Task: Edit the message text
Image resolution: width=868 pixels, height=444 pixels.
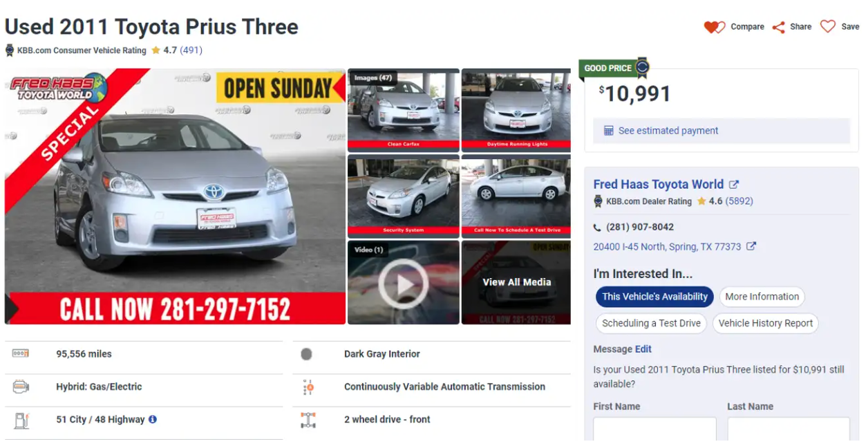Action: 643,349
